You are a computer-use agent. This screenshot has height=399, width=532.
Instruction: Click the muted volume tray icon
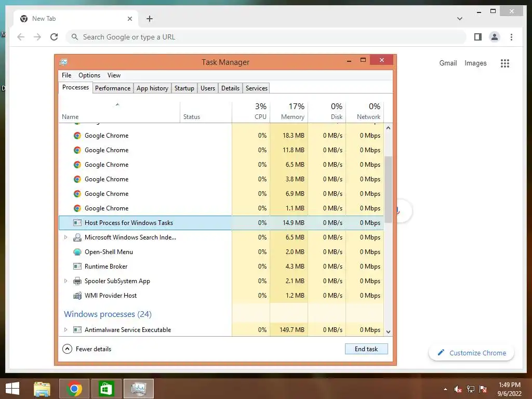point(458,389)
